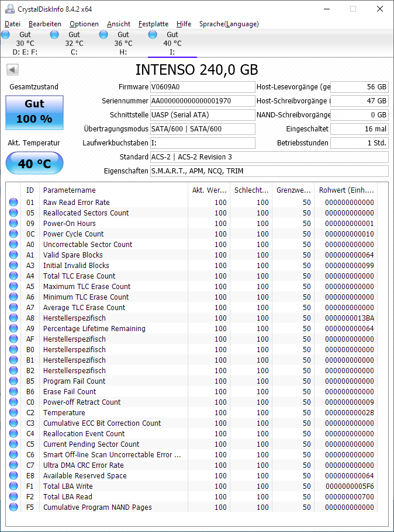
Task: Click the Standard field ACS-2 Revision 3
Action: coord(269,157)
